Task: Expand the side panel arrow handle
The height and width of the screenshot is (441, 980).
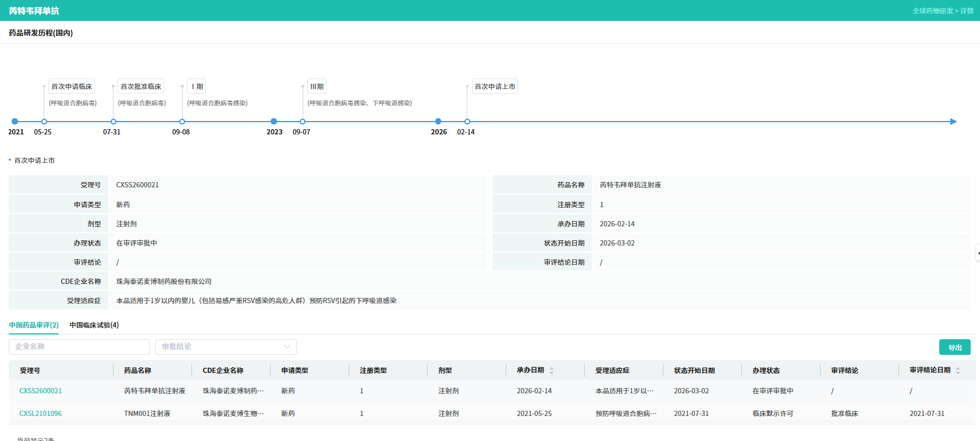Action: (978, 253)
